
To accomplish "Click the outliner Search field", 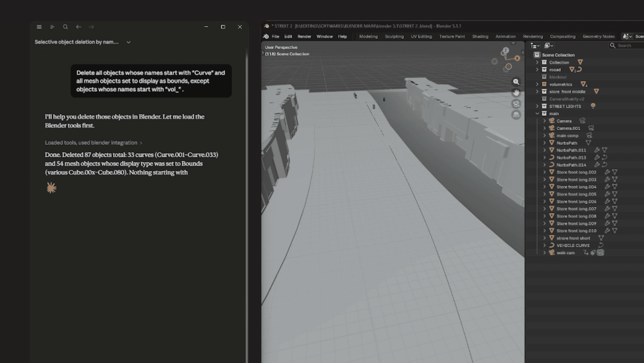I will coord(627,46).
